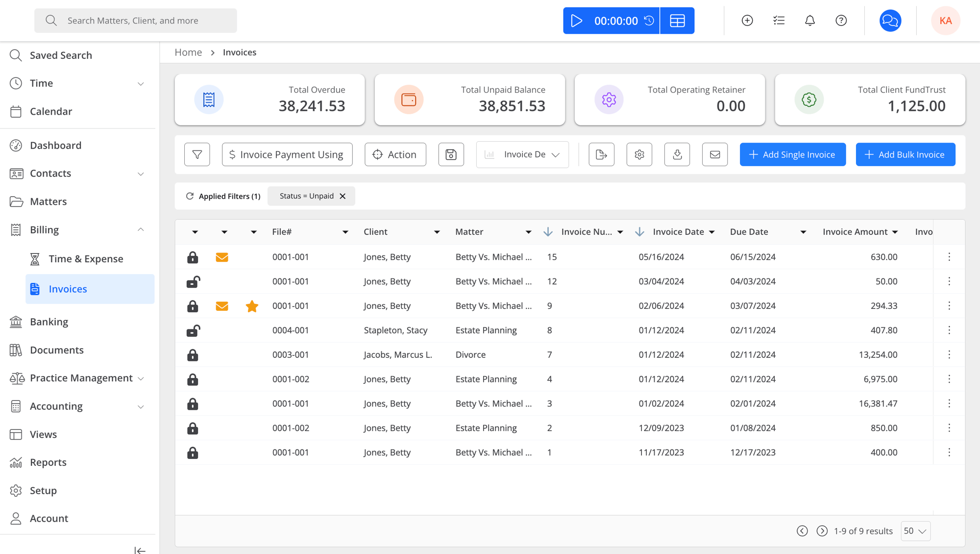
Task: Click the download invoices icon
Action: 677,154
